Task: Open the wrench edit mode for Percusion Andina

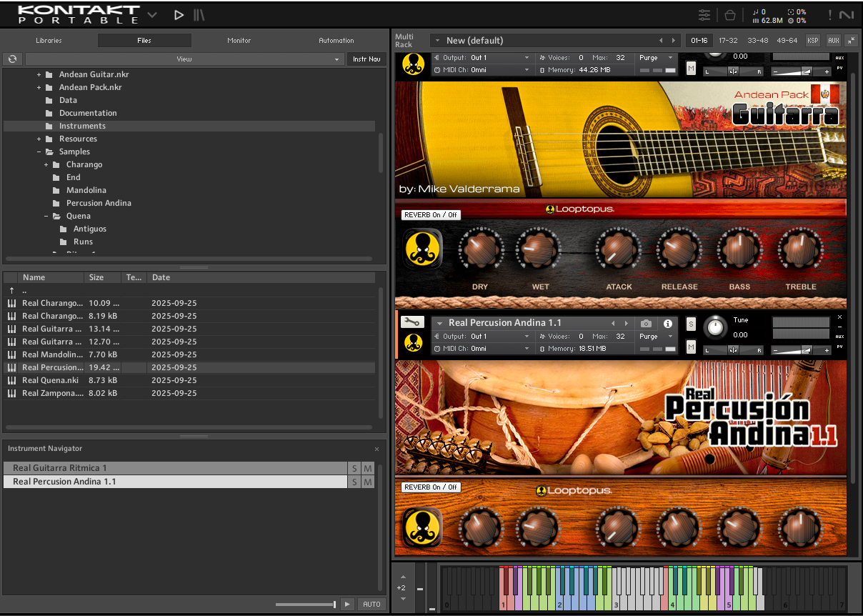Action: click(412, 323)
